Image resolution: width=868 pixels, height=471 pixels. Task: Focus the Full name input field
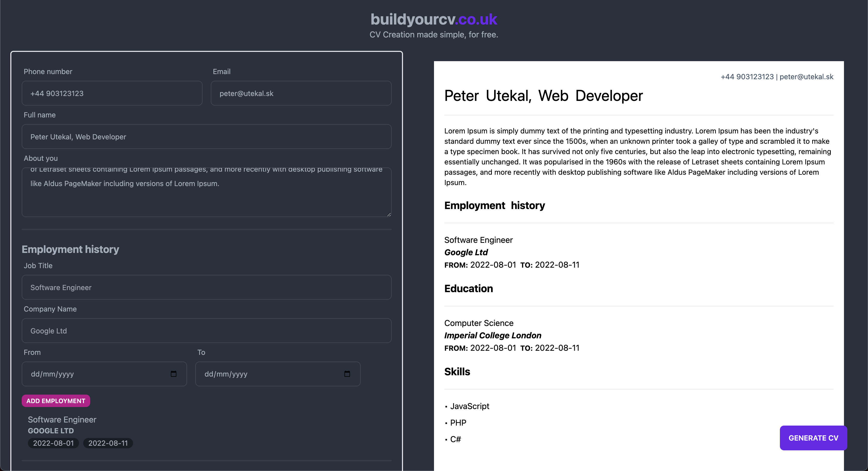tap(207, 137)
